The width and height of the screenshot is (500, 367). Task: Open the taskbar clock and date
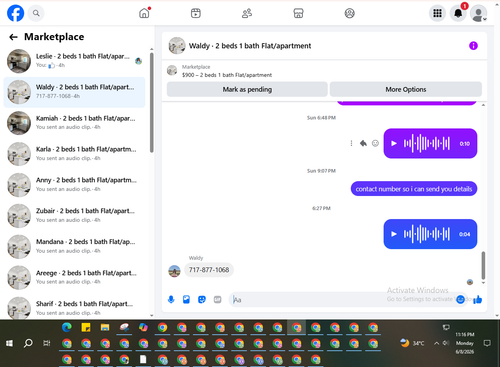pos(465,343)
